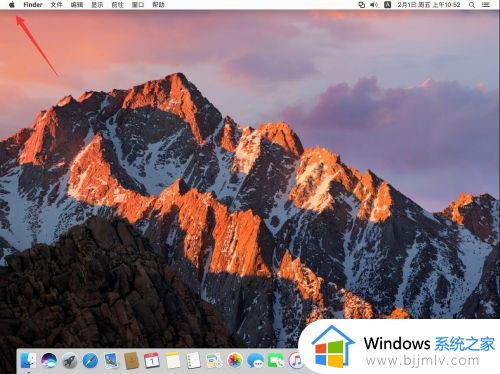The width and height of the screenshot is (500, 374).
Task: Click the date and time 上午10:52
Action: (x=429, y=5)
